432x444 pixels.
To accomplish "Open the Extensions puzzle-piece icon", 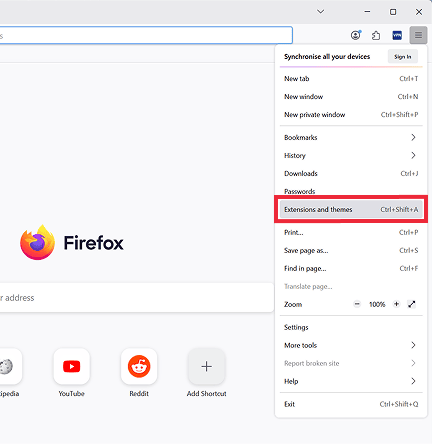I will pyautogui.click(x=376, y=35).
